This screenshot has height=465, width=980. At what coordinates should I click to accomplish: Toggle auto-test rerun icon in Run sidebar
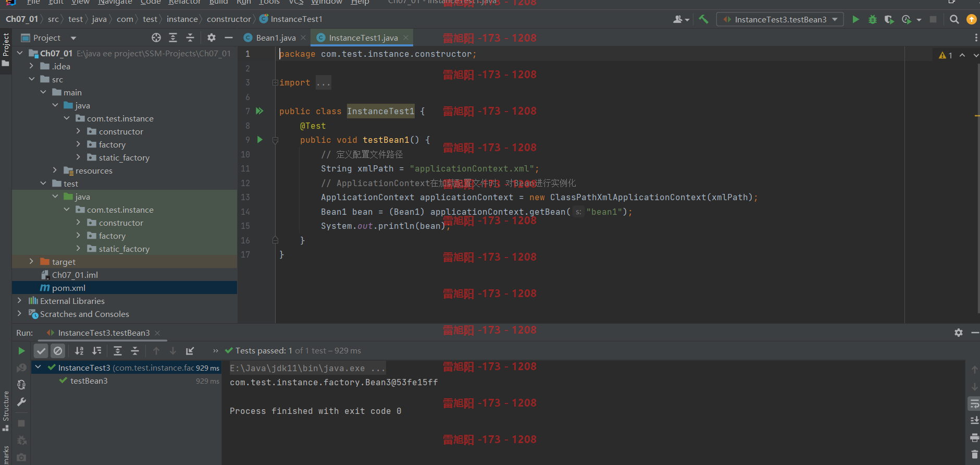pyautogui.click(x=21, y=385)
